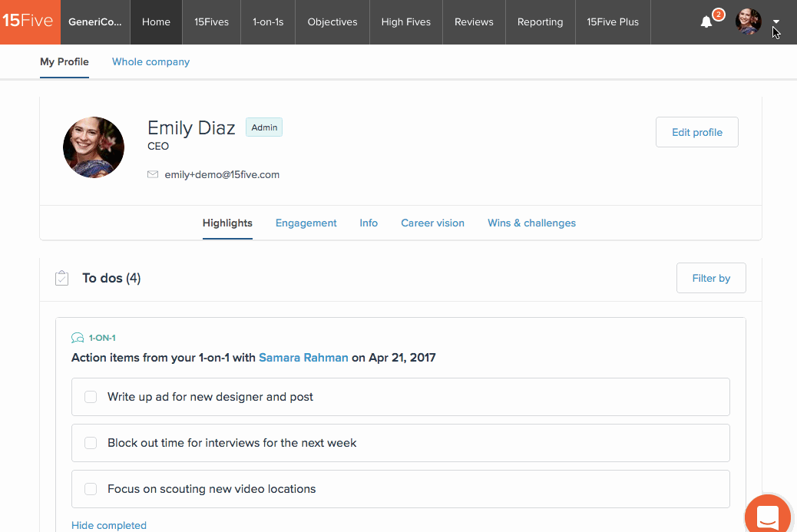Click the Hide completed link
The width and height of the screenshot is (797, 532).
pyautogui.click(x=109, y=525)
